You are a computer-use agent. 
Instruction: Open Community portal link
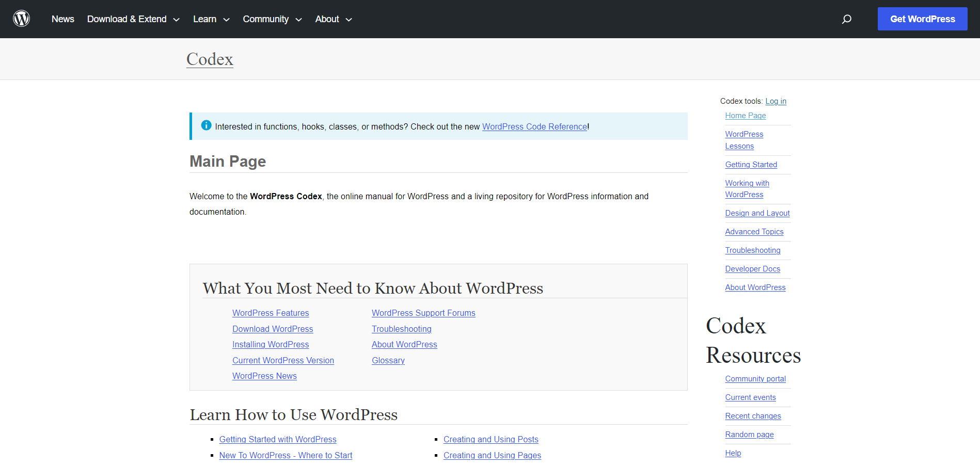[755, 379]
